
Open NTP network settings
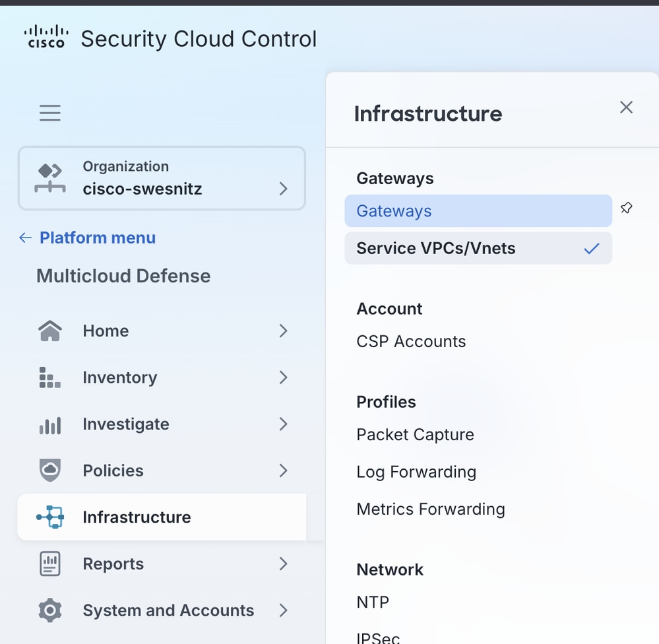[x=373, y=602]
